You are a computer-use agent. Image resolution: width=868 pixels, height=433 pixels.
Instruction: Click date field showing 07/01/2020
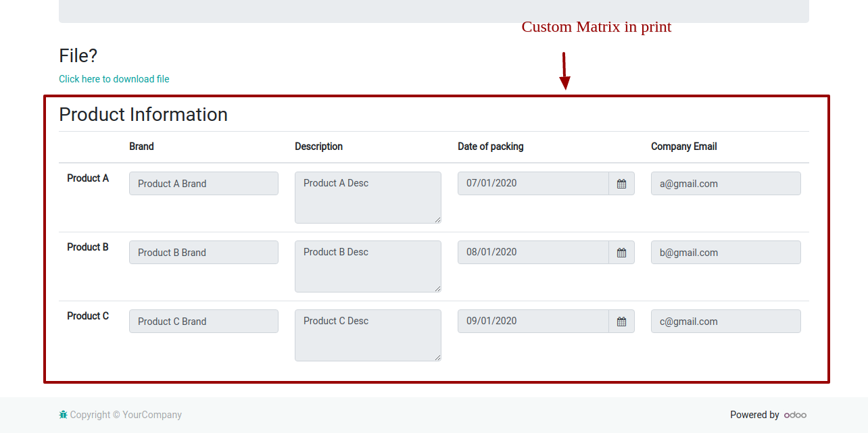[x=533, y=184]
